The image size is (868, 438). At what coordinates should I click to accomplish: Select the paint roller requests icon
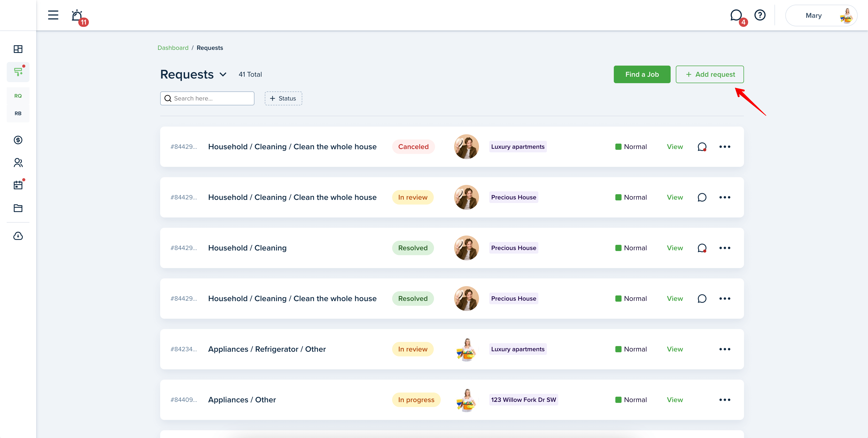[x=18, y=72]
